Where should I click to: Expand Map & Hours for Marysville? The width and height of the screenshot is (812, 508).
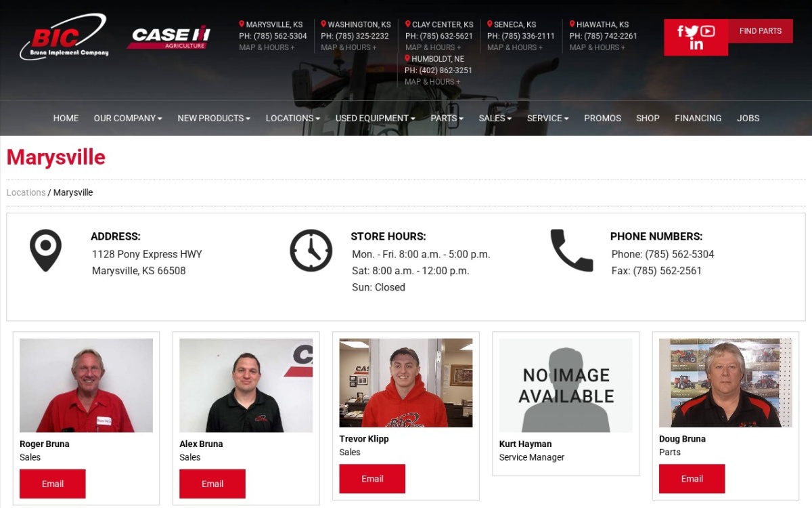tap(267, 47)
